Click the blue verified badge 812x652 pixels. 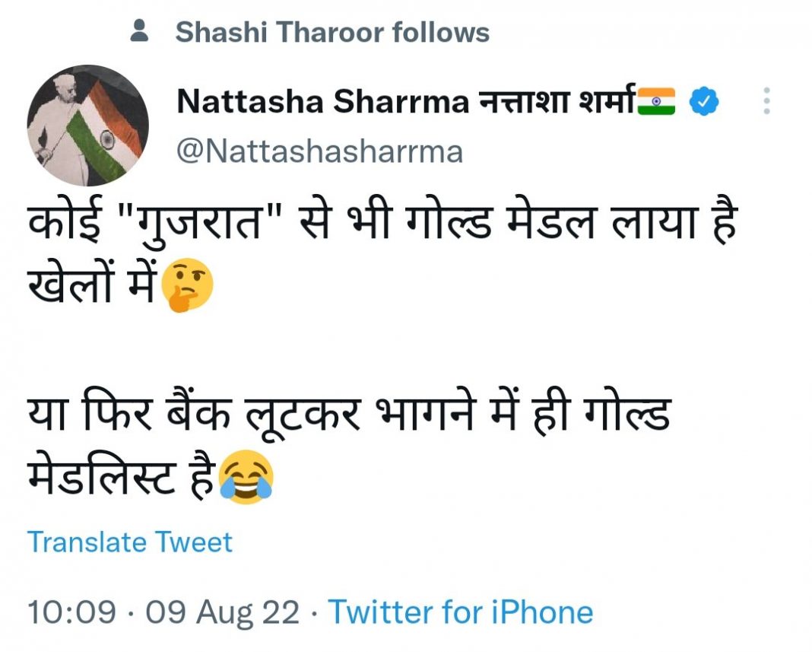click(704, 102)
